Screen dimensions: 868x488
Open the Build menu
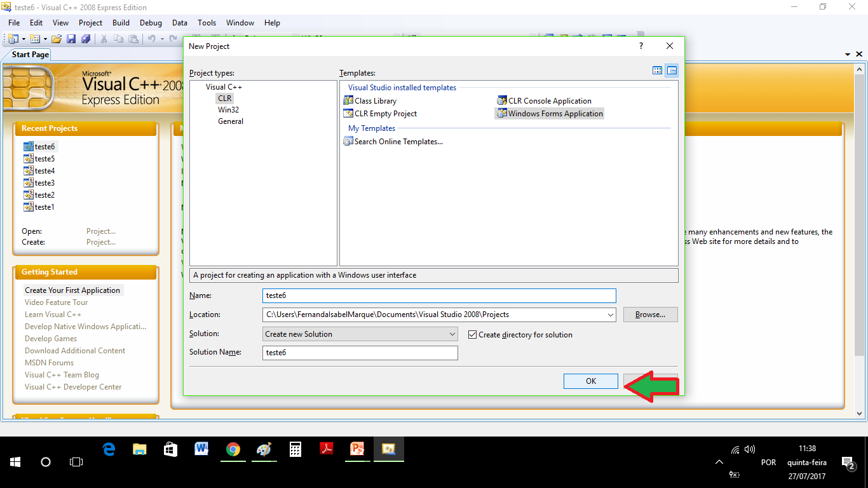(121, 23)
